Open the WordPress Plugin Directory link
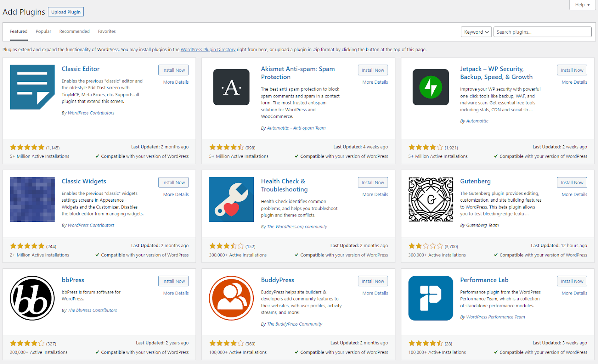This screenshot has height=364, width=598. click(x=208, y=50)
